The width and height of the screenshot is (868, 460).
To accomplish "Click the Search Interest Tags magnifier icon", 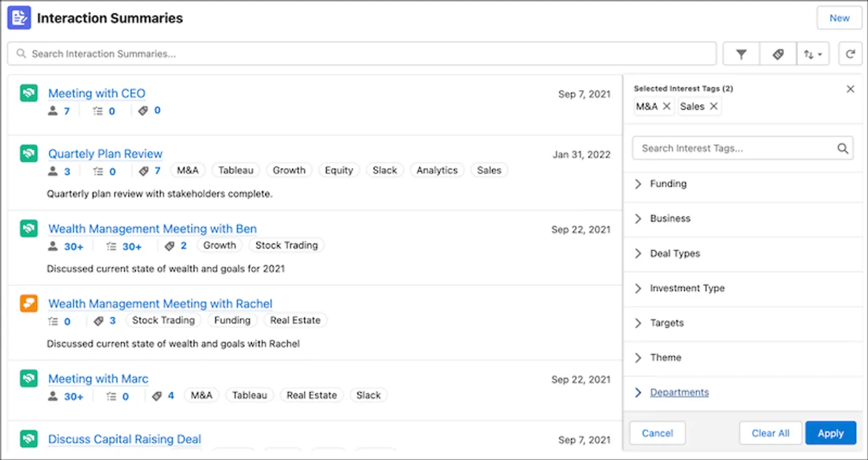I will (x=843, y=148).
